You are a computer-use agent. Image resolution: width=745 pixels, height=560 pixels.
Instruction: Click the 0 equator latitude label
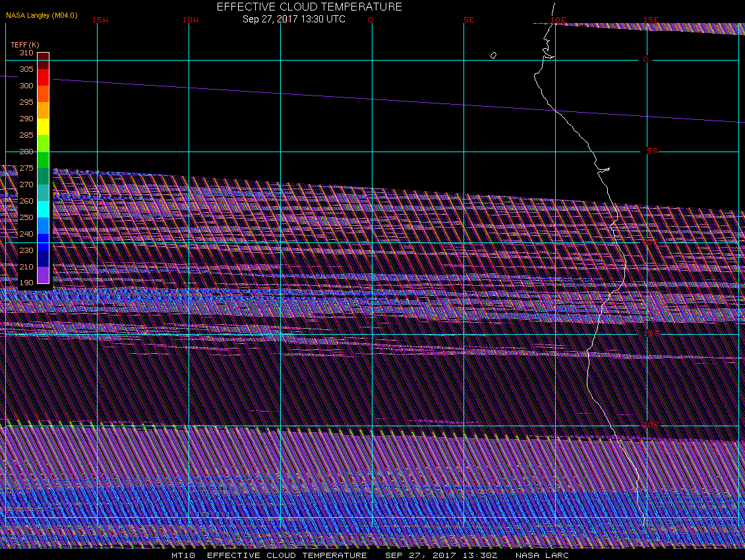(x=645, y=59)
